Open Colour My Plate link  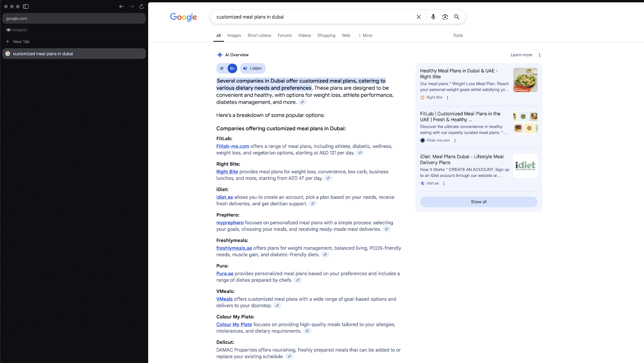234,324
